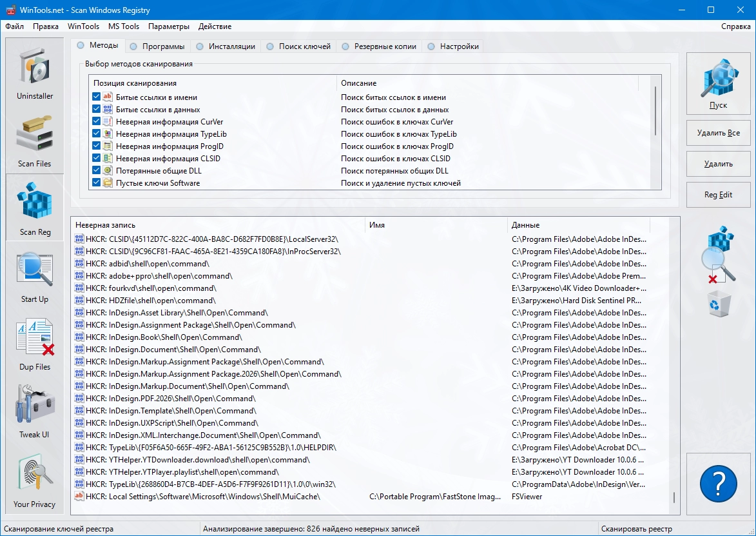The width and height of the screenshot is (756, 536).
Task: Open Reg Edit button
Action: tap(718, 194)
